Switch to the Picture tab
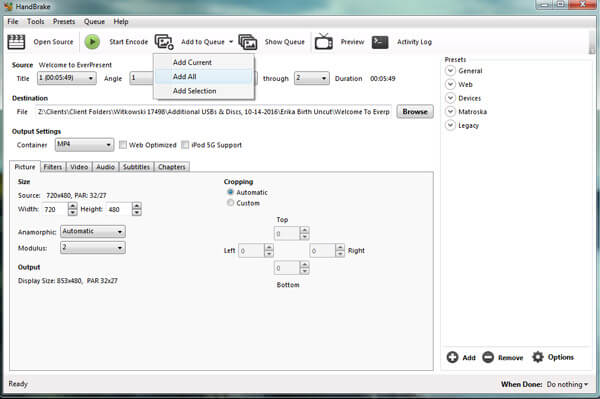The height and width of the screenshot is (399, 600). (25, 167)
